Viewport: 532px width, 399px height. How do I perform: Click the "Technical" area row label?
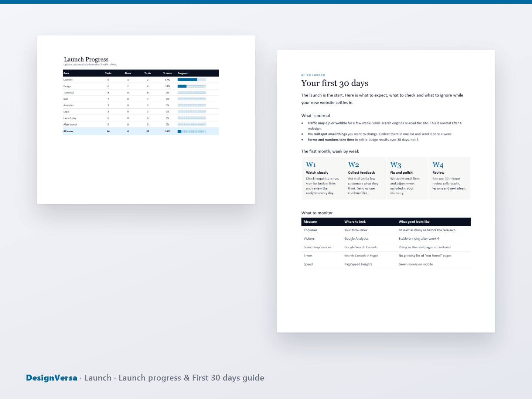69,93
